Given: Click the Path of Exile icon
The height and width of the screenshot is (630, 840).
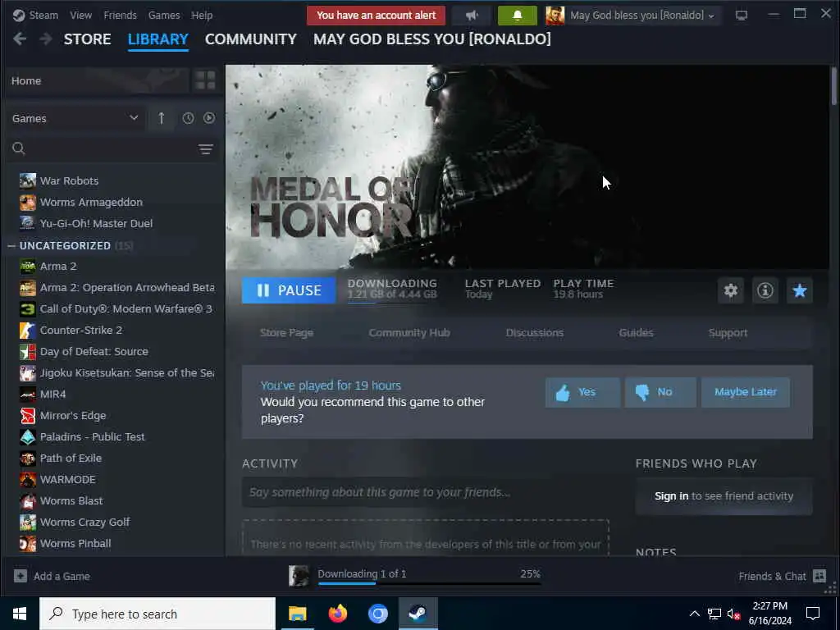Looking at the screenshot, I should (28, 459).
